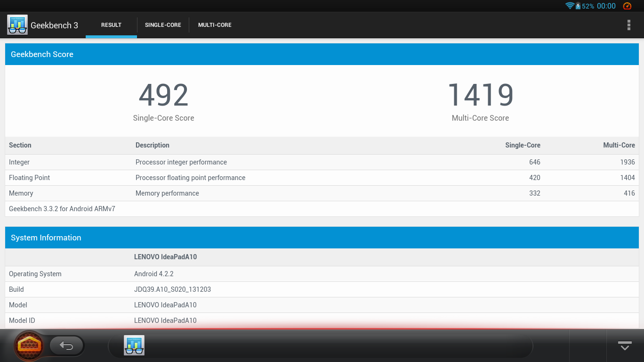This screenshot has height=362, width=644.
Task: Tap the Multi-Core column header
Action: (x=619, y=145)
